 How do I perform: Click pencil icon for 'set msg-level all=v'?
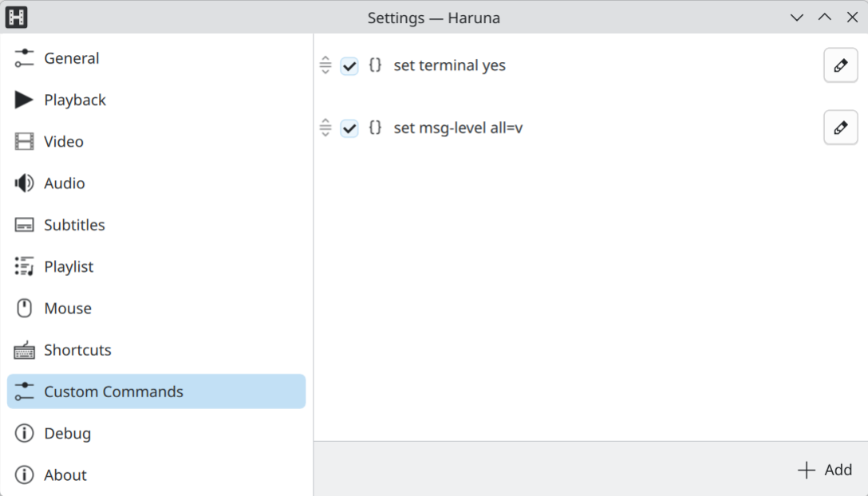tap(840, 128)
